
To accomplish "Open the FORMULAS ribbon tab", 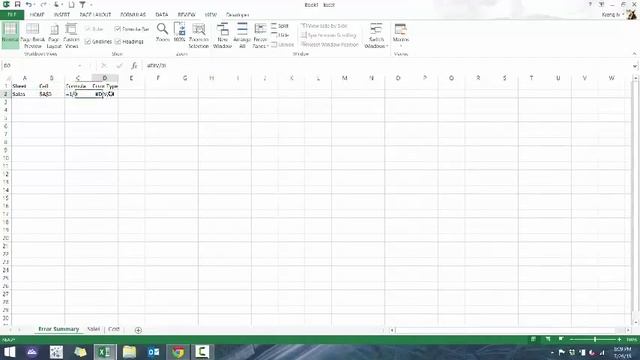I will 133,15.
